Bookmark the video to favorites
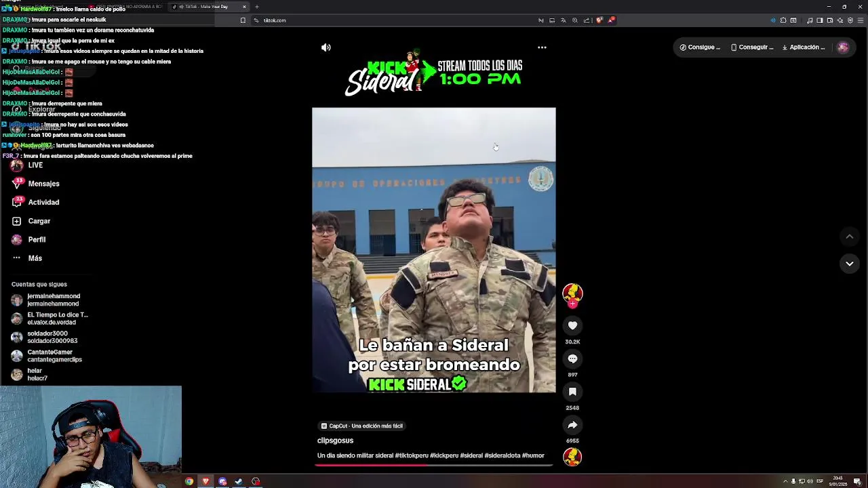 click(572, 392)
